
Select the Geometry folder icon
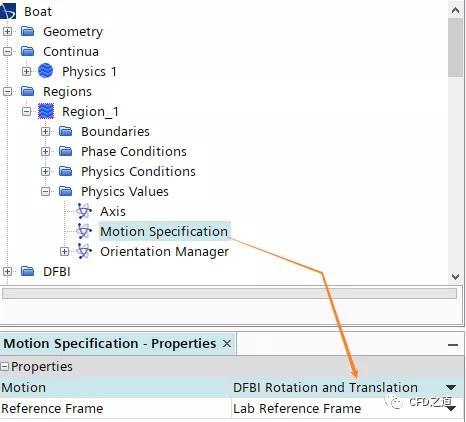(x=28, y=32)
